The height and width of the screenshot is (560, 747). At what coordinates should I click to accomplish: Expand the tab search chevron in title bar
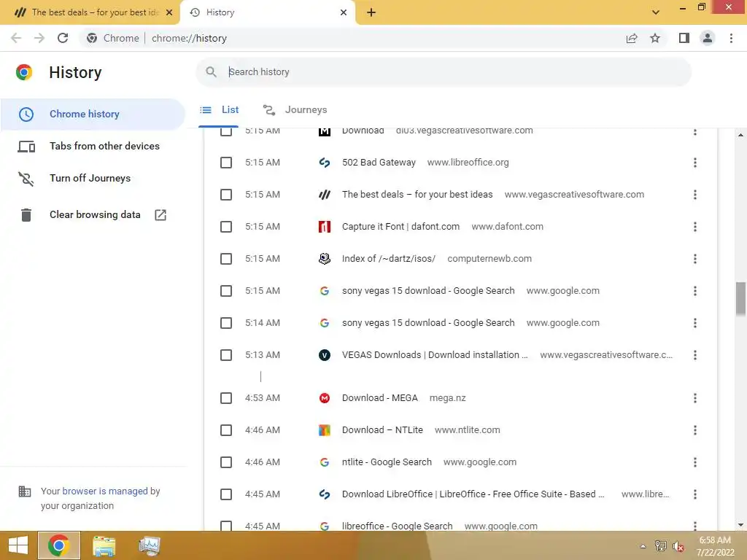tap(656, 12)
